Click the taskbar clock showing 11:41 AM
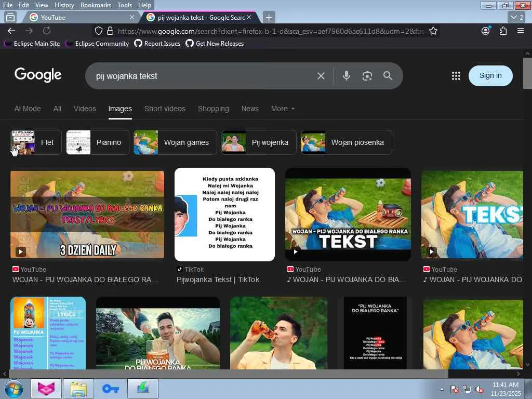This screenshot has width=532, height=399. coord(505,389)
